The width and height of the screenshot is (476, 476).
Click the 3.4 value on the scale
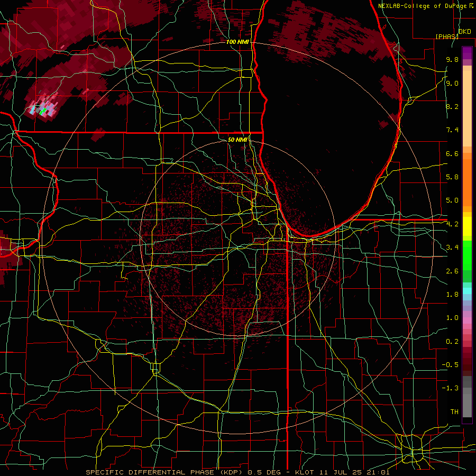click(x=452, y=248)
